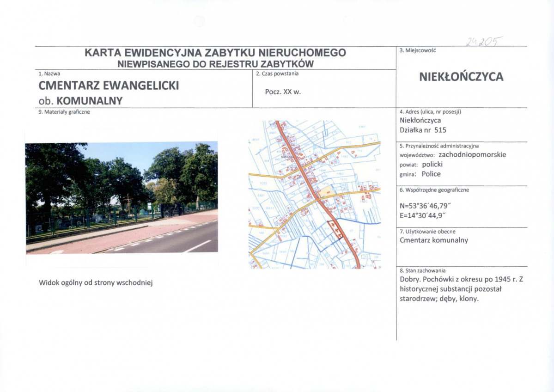Click the red cemetery plot with crosses on map
The image size is (554, 392).
click(336, 231)
